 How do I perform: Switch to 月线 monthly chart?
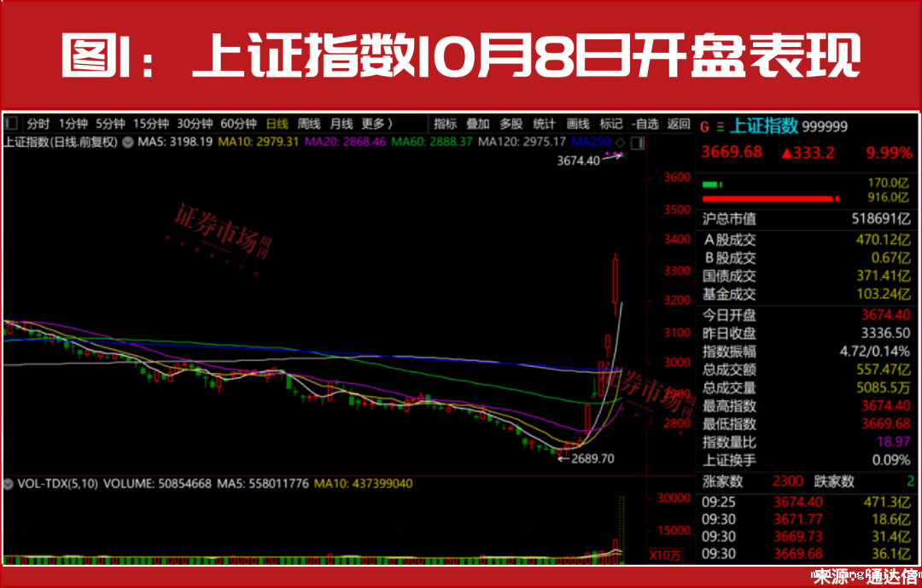[341, 124]
